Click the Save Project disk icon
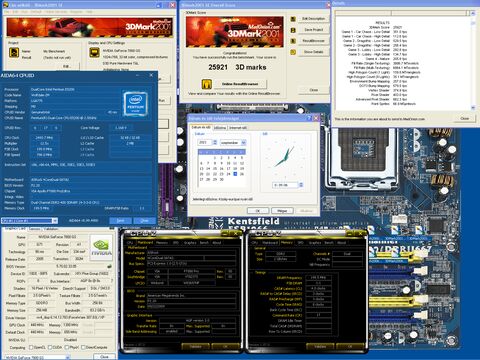480x360 pixels. tap(293, 30)
